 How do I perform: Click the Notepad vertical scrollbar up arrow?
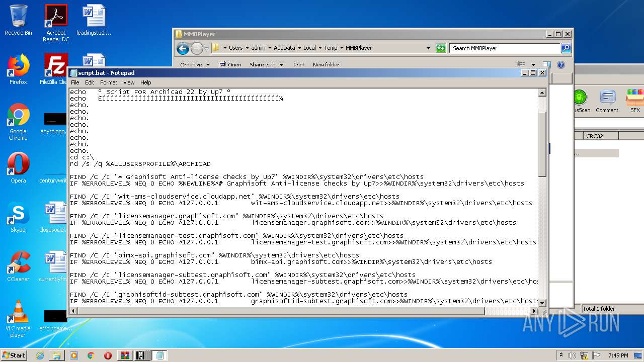tap(542, 93)
